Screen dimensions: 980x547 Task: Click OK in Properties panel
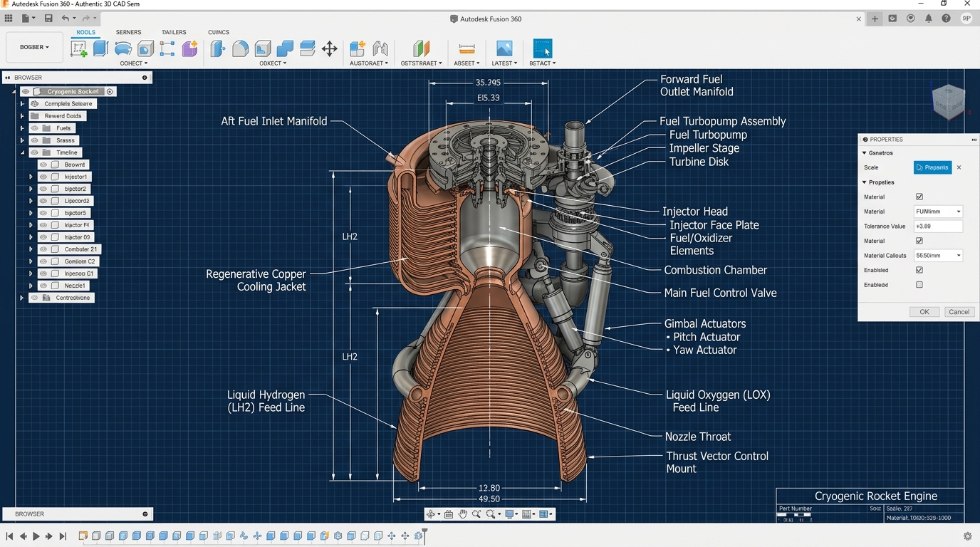tap(924, 312)
